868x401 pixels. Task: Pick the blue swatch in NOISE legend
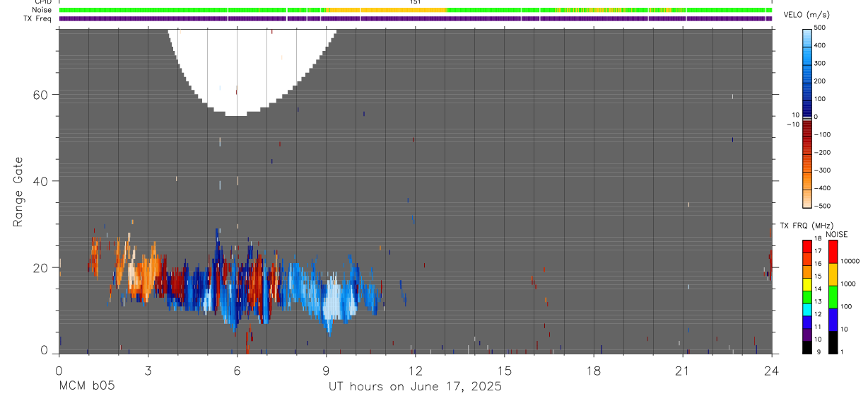click(x=833, y=320)
